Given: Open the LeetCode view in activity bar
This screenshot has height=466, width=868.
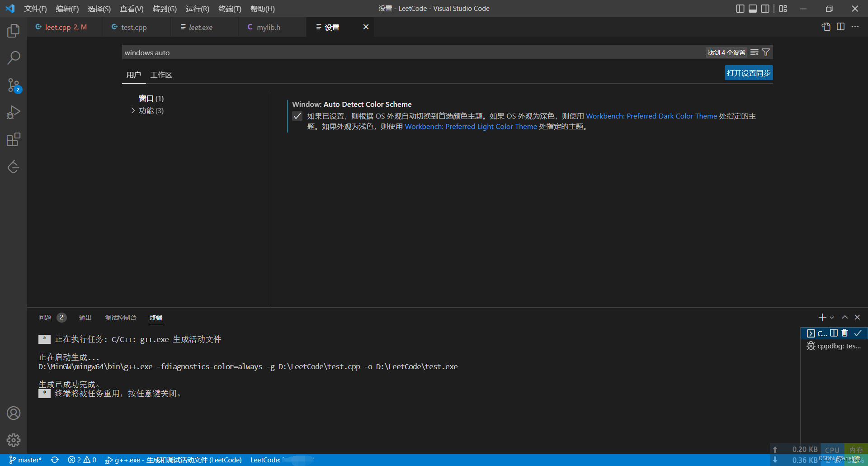Looking at the screenshot, I should tap(14, 166).
